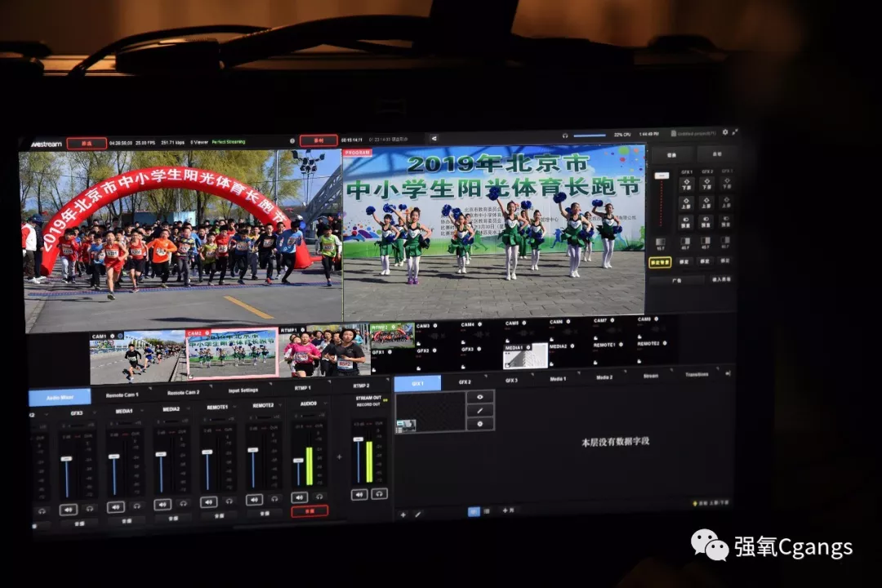Edit the GFX 1 layer with the pencil icon
Viewport: 882px width, 588px height.
coord(480,410)
